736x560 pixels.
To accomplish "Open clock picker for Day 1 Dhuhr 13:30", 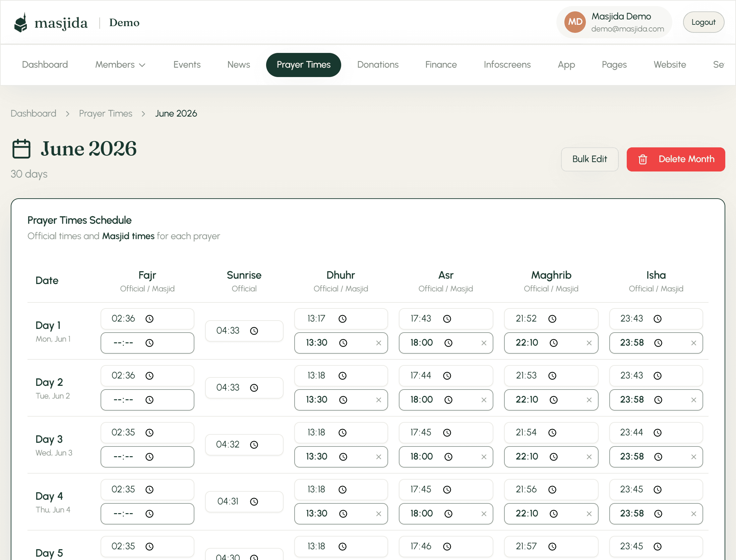I will [343, 343].
